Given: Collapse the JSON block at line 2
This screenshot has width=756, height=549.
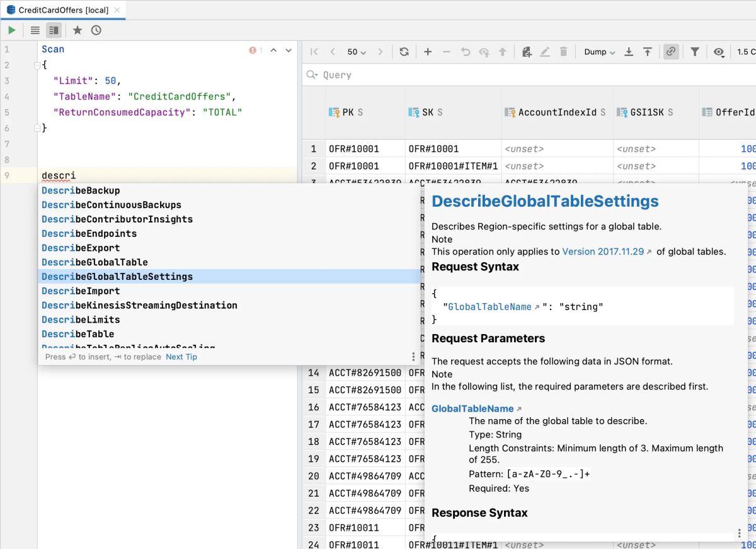Looking at the screenshot, I should coord(37,65).
